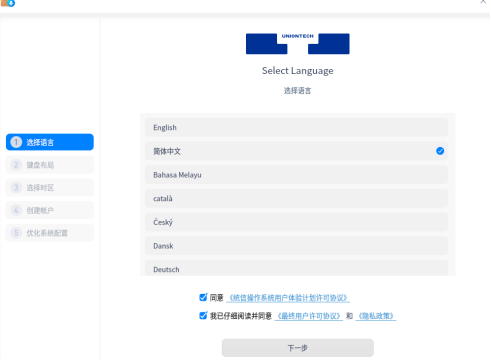Open the 键盘布局 step in sidebar
Viewport: 491px width, 361px height.
50,165
